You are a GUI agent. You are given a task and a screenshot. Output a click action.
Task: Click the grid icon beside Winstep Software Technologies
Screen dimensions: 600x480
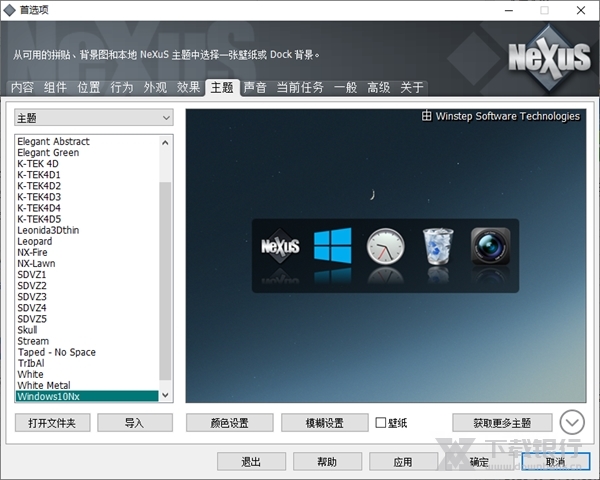[426, 116]
